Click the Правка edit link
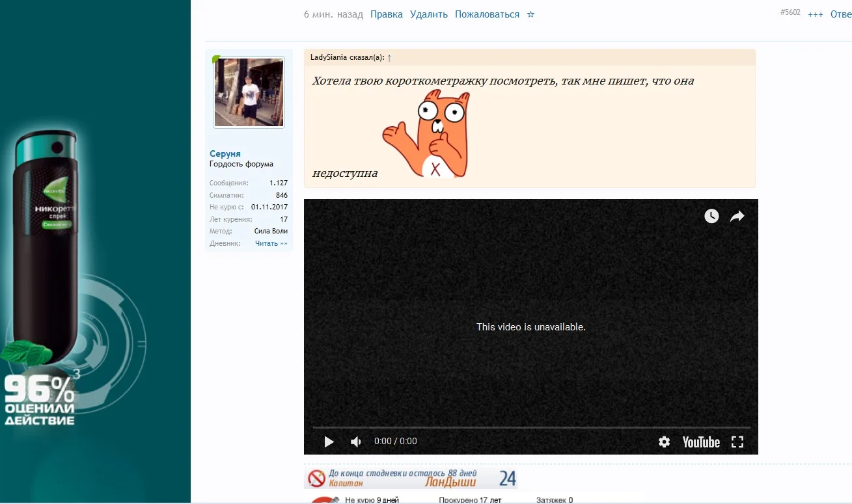 pyautogui.click(x=387, y=14)
